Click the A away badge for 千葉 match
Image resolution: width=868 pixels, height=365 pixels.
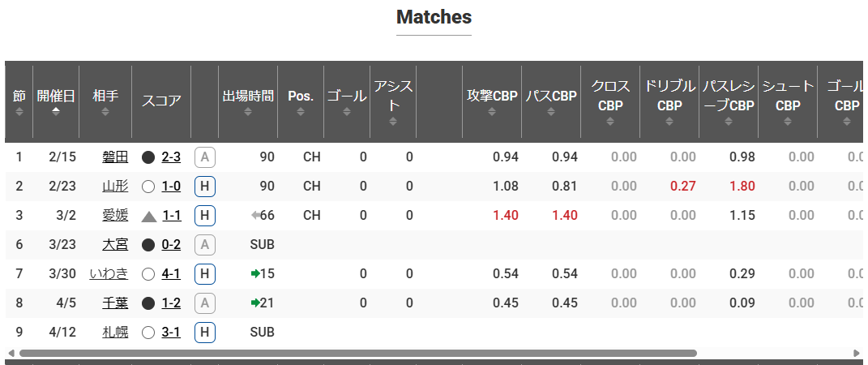point(205,303)
